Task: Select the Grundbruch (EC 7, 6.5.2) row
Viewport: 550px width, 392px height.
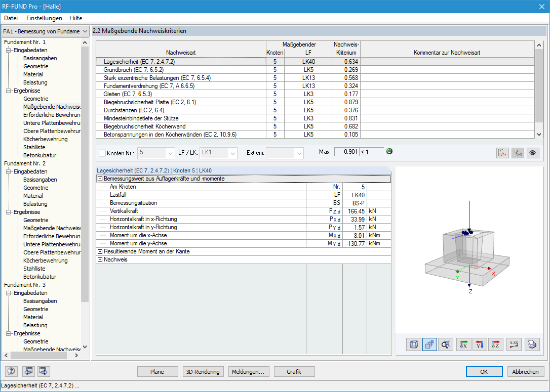Action: (315, 70)
